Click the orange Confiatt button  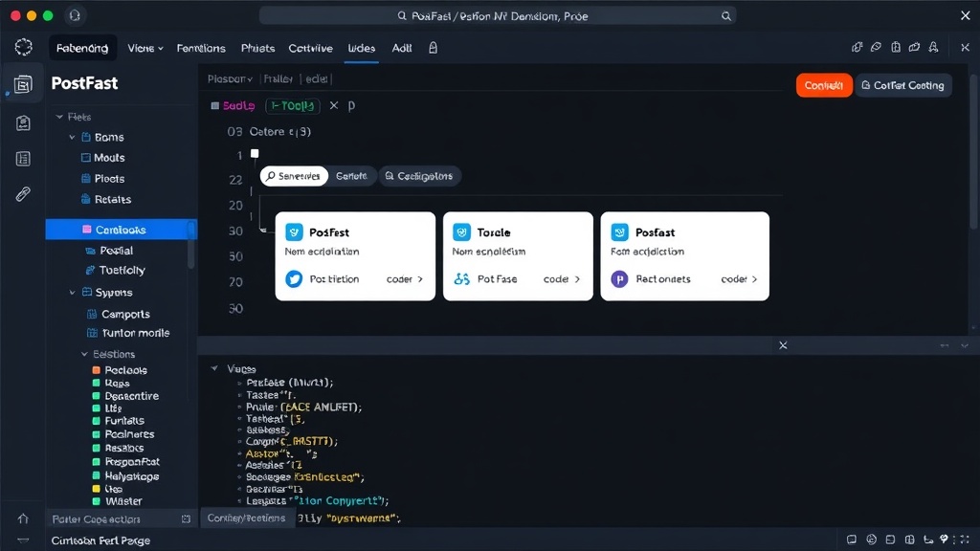click(x=824, y=85)
